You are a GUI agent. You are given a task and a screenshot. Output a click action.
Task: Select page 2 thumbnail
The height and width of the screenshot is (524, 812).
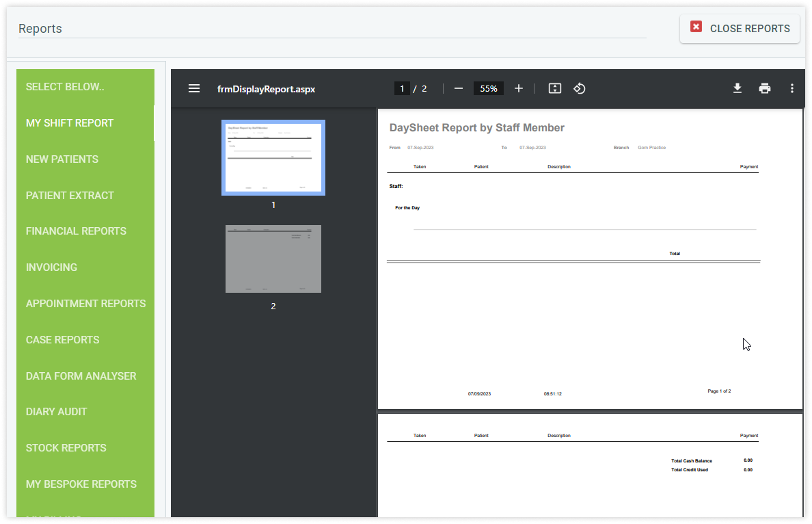coord(273,259)
